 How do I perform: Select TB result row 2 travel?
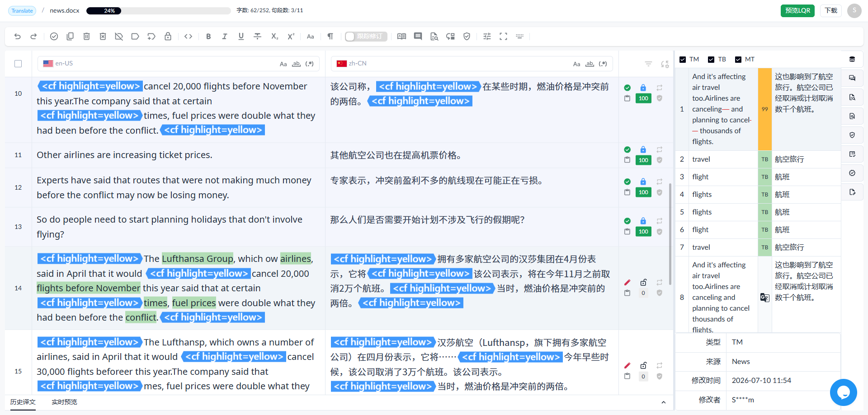coord(758,159)
